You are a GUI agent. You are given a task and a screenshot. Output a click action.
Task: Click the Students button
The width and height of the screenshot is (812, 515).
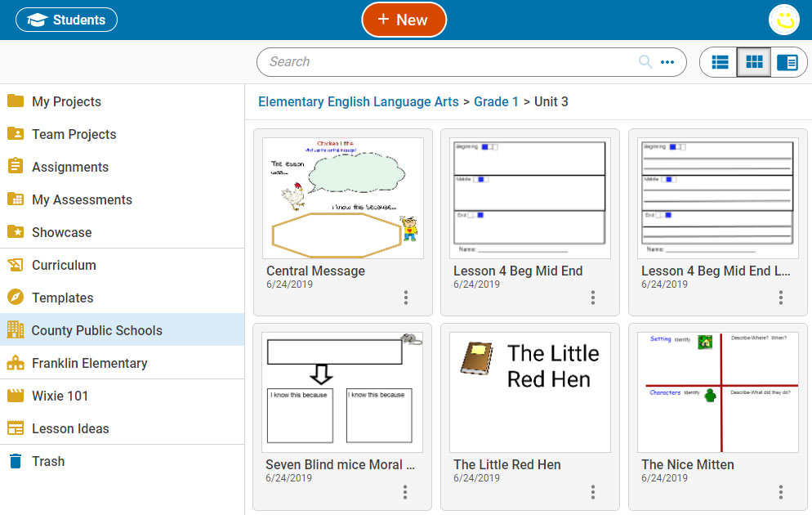point(67,20)
